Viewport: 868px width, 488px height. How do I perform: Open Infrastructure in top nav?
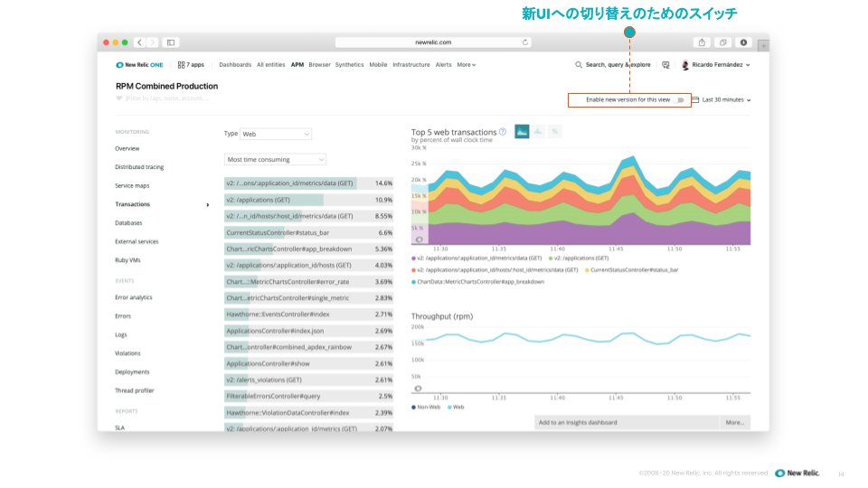pyautogui.click(x=411, y=65)
